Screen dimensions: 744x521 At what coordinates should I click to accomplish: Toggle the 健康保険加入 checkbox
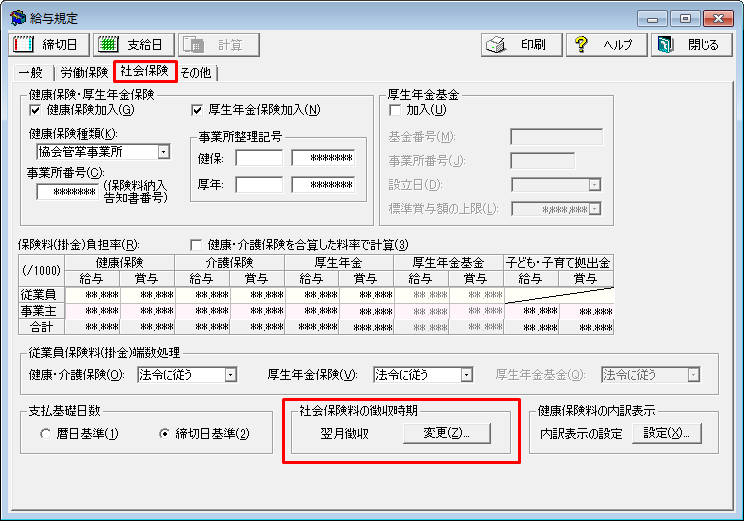pos(36,110)
